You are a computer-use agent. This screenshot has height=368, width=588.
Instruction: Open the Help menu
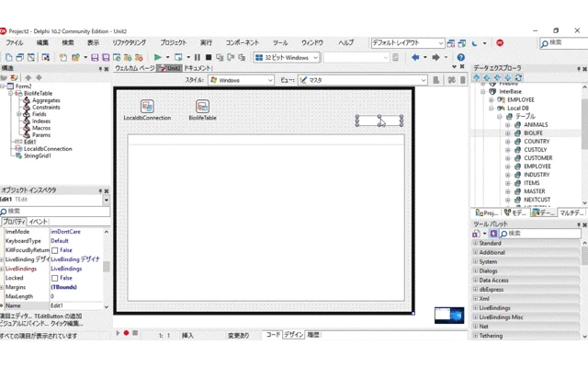pyautogui.click(x=345, y=43)
